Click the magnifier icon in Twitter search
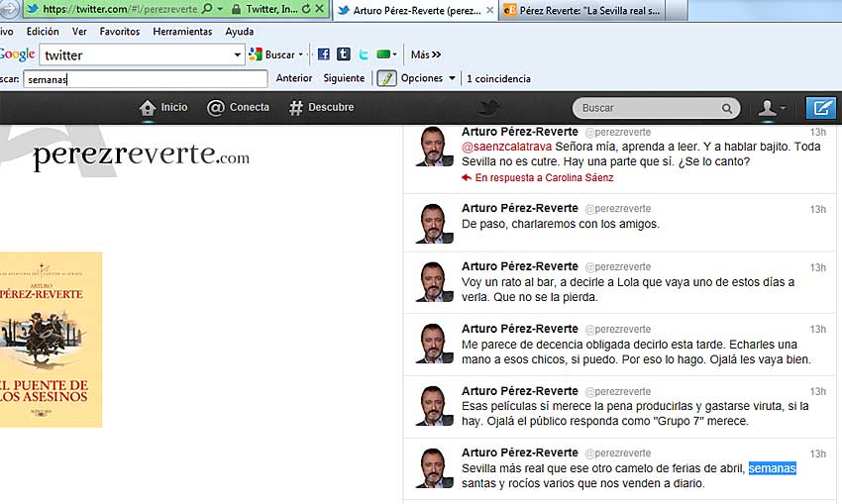842x504 pixels. pyautogui.click(x=727, y=108)
